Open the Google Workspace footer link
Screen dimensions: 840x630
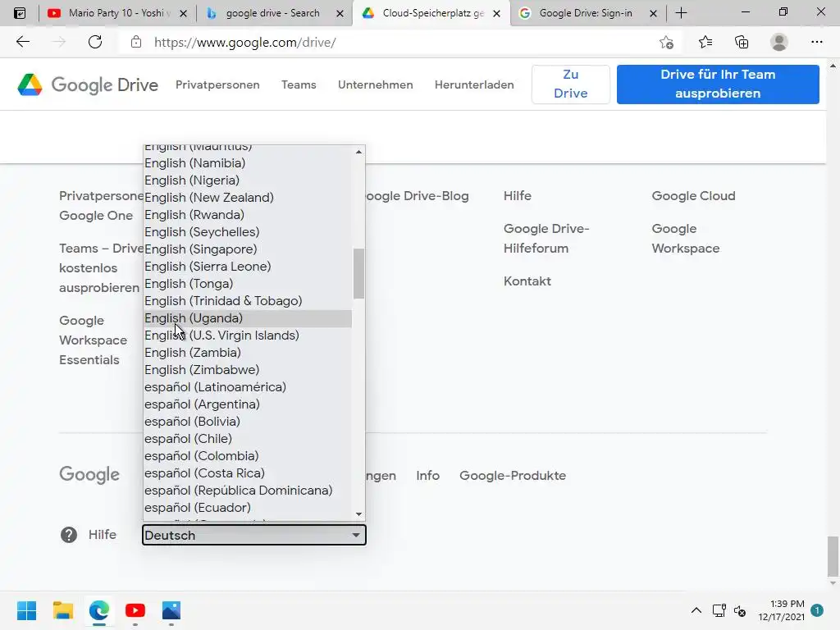coord(685,239)
